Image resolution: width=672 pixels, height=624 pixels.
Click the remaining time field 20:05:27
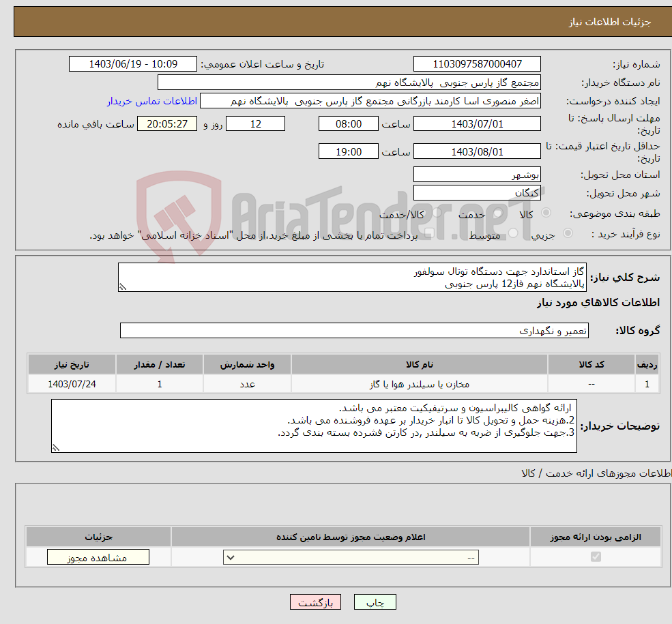coord(167,123)
